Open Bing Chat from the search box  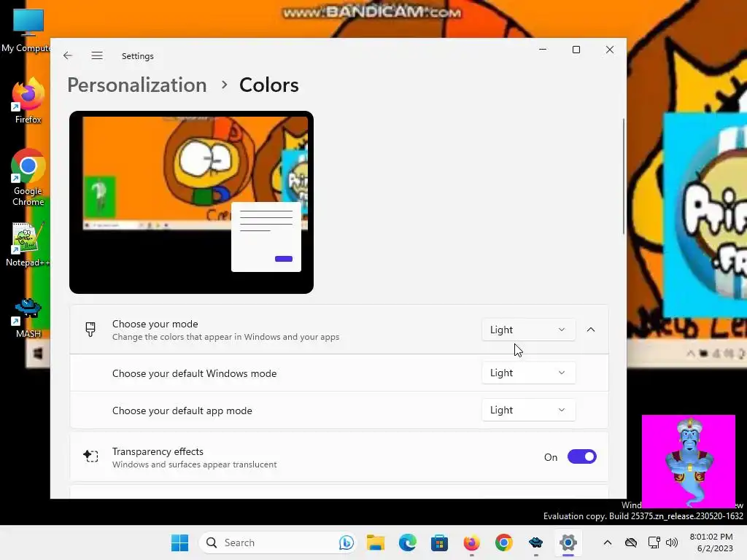pos(347,542)
